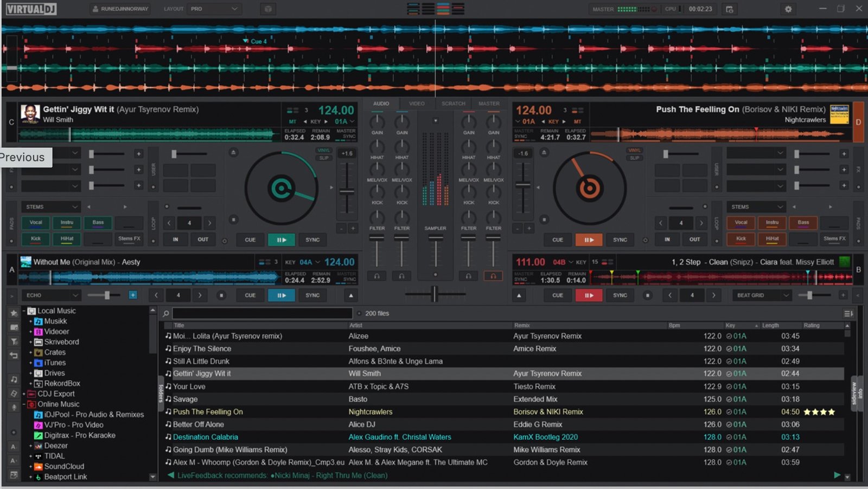This screenshot has width=868, height=489.
Task: Click music note icon in browser sidebar
Action: point(14,379)
